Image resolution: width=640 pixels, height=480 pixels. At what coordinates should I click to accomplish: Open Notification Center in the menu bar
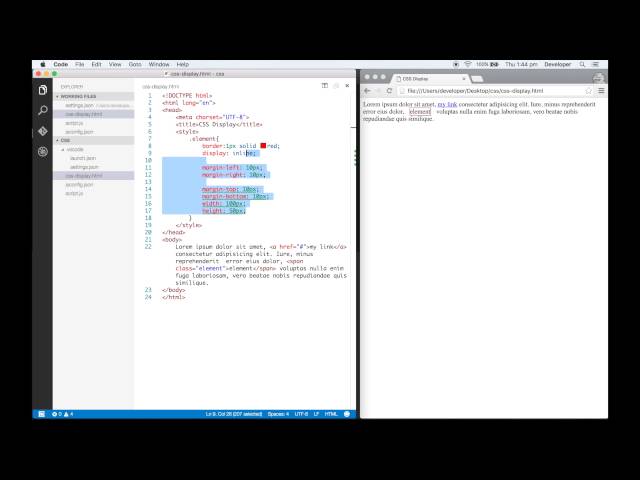click(x=596, y=64)
